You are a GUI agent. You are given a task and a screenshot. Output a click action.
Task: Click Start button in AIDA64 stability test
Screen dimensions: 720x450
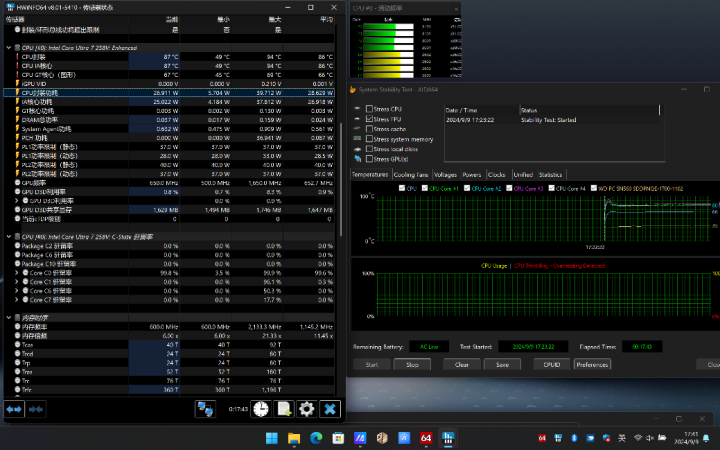point(372,365)
